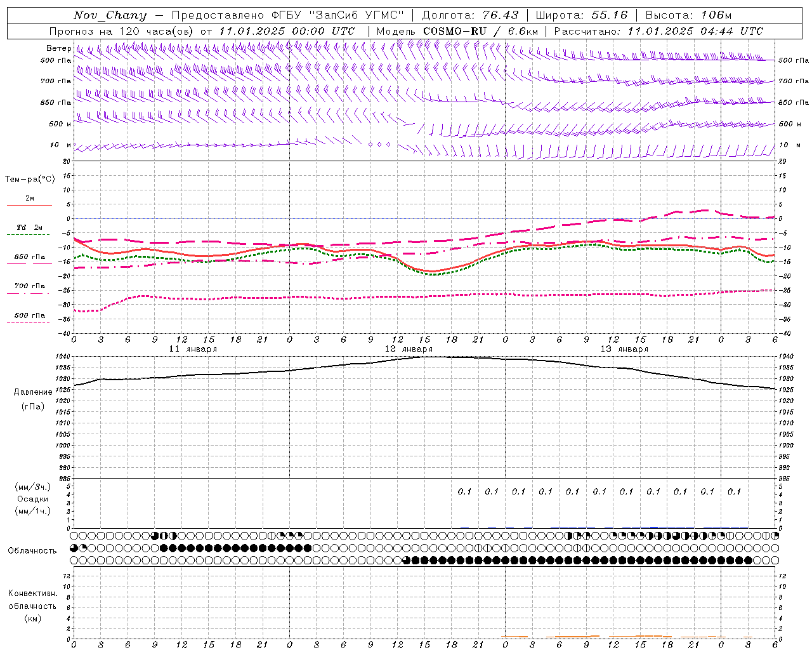Screen dimensions: 812x650
Task: Click the '500 гПа' temperature legend entry
Action: pyautogui.click(x=30, y=315)
